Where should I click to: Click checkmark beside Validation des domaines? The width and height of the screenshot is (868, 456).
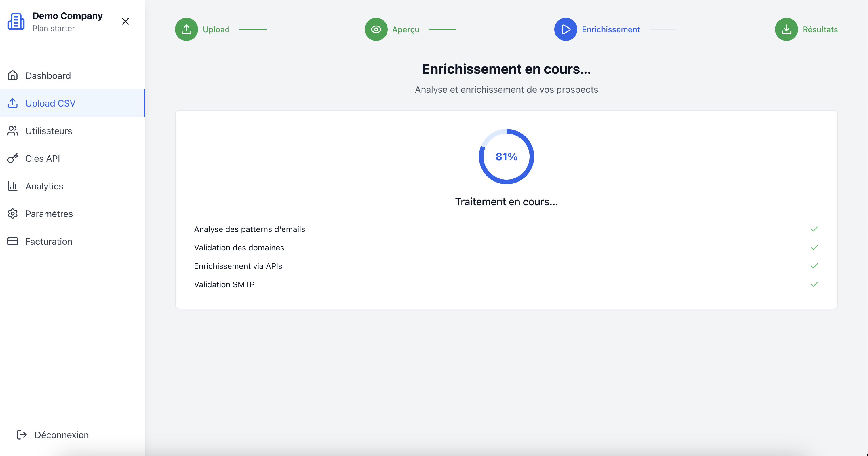[x=814, y=248]
